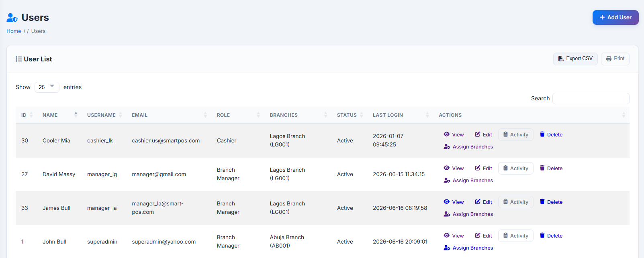
Task: View details for David Massy
Action: 454,169
